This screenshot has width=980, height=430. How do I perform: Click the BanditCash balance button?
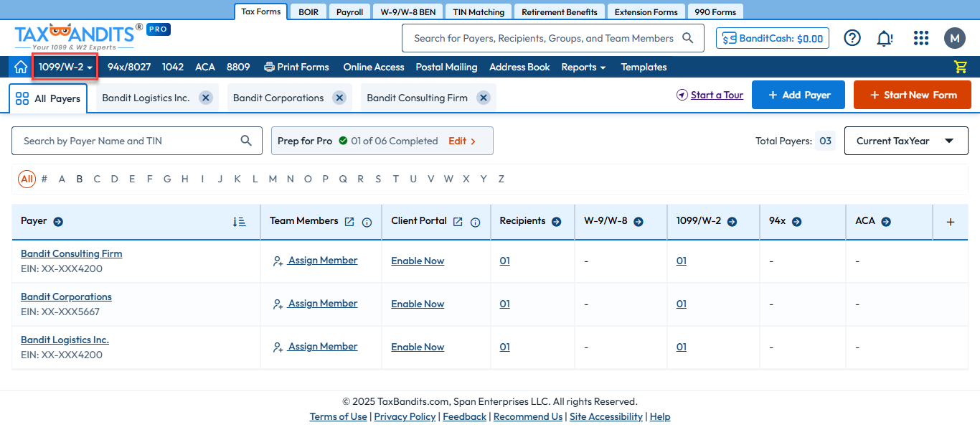click(773, 38)
